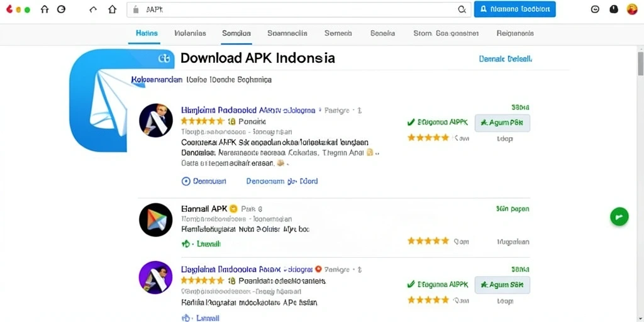The width and height of the screenshot is (644, 322).
Task: Click the lock icon in the address bar
Action: click(136, 10)
